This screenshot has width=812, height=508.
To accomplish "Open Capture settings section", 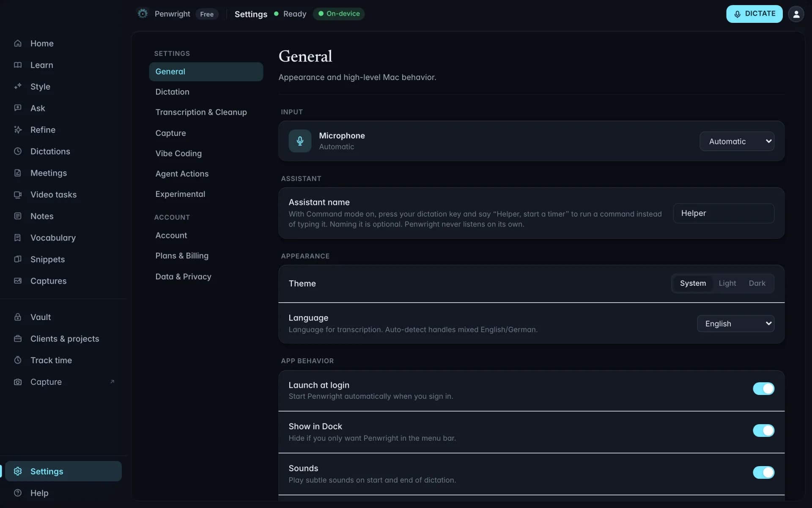I will (206, 133).
